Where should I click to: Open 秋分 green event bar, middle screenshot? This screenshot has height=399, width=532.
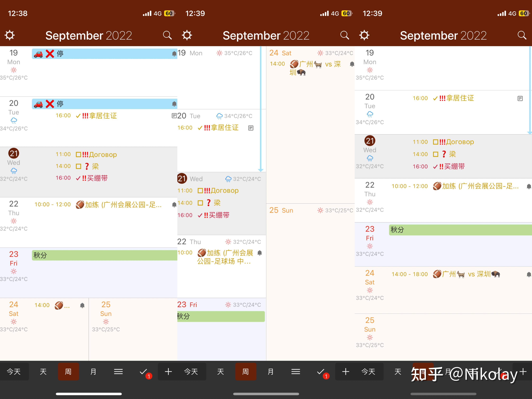[221, 316]
